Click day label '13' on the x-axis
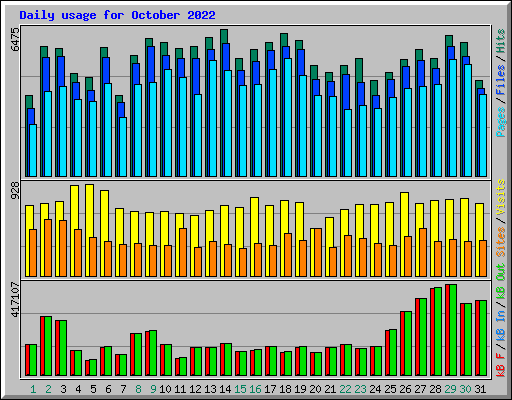Viewport: 512px width, 400px height. (x=210, y=389)
